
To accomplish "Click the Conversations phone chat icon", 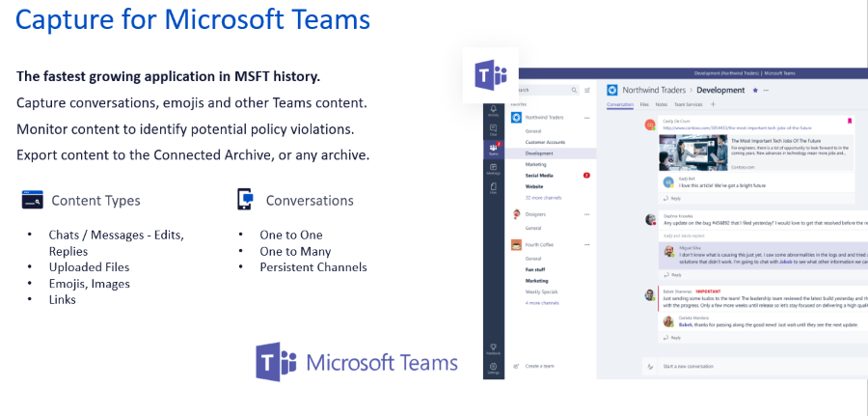I will click(x=245, y=200).
